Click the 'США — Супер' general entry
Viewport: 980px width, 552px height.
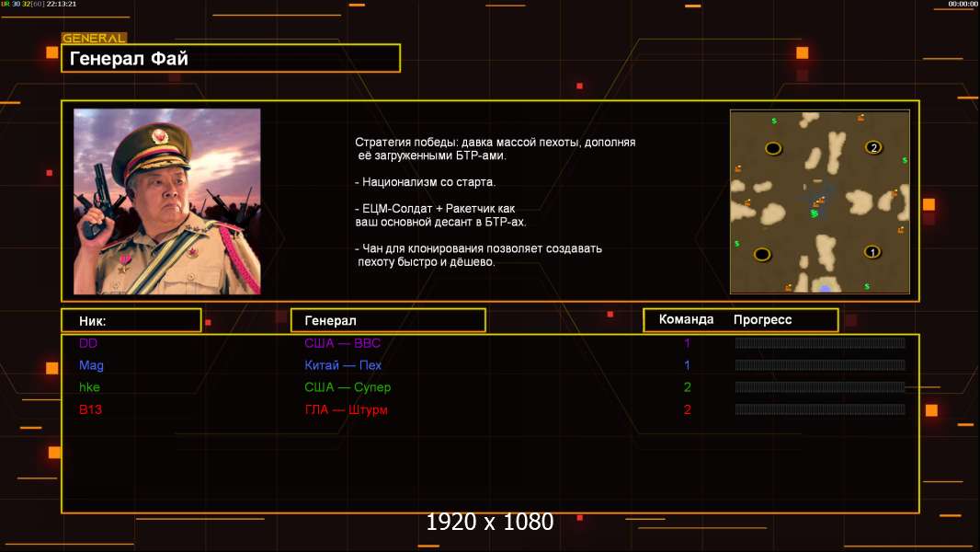[348, 387]
